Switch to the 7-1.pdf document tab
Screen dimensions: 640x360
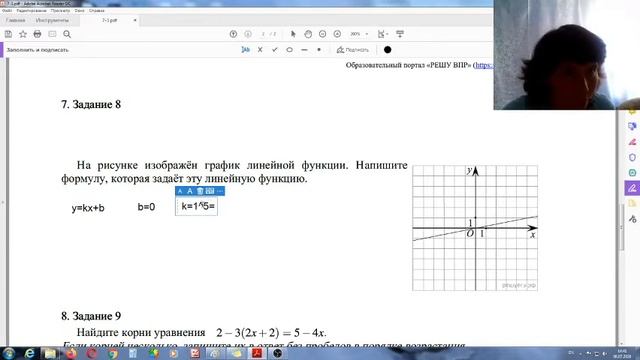tap(109, 20)
